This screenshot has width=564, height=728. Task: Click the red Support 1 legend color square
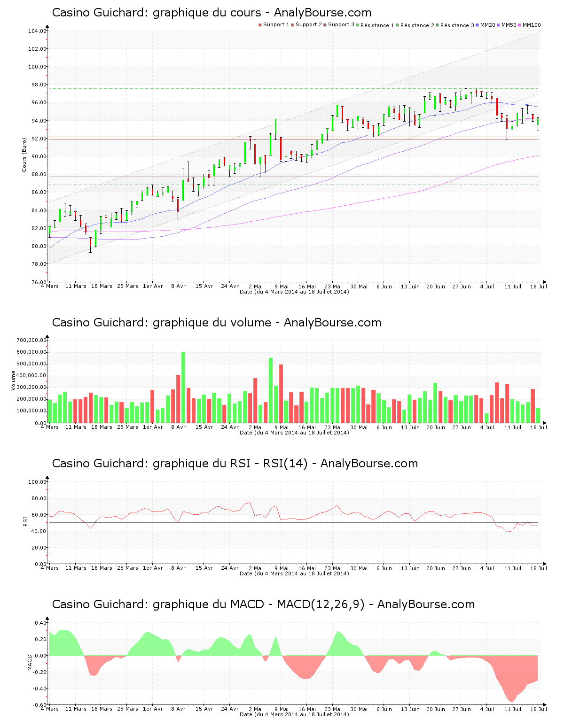click(260, 25)
